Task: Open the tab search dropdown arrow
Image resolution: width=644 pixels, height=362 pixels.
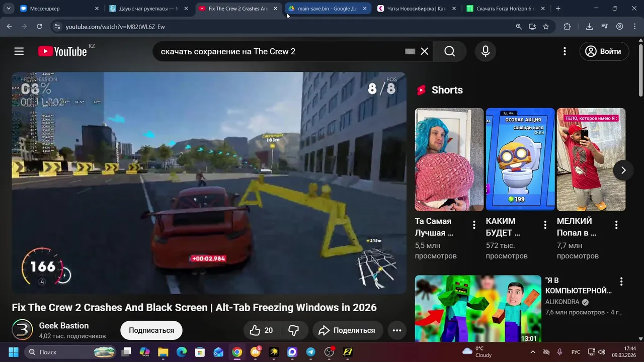Action: pyautogui.click(x=9, y=9)
